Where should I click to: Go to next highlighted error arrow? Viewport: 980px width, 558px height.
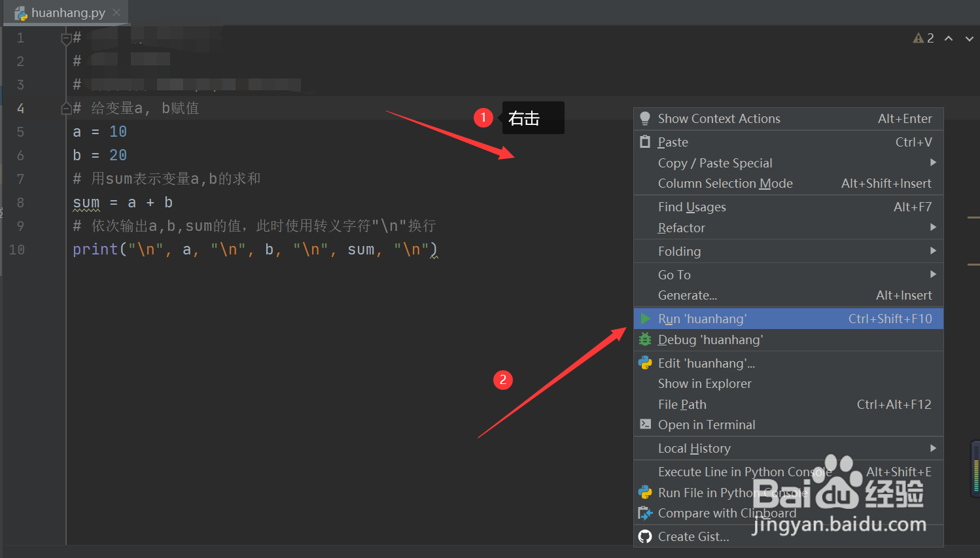click(970, 38)
